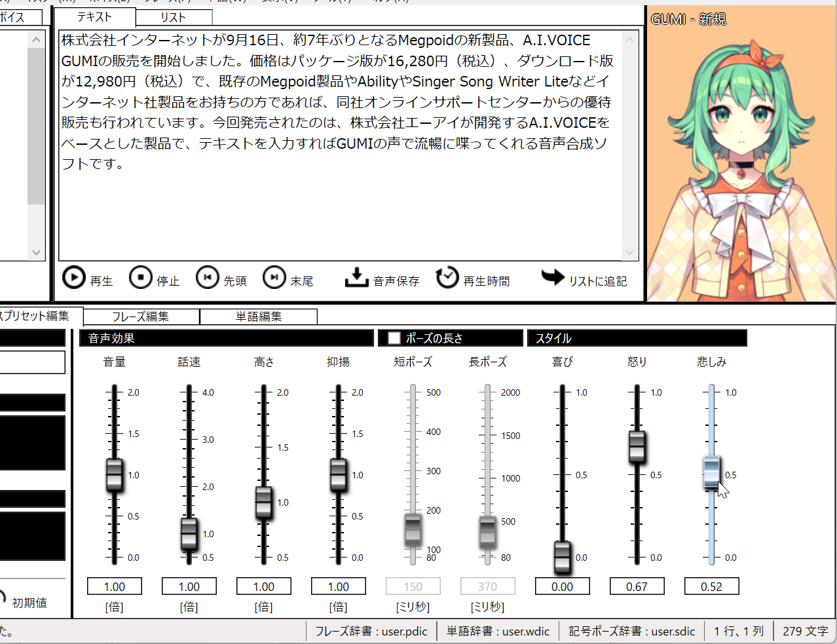The height and width of the screenshot is (644, 837).
Task: Click フレーズ辞書 : user.pdic status entry
Action: click(371, 631)
